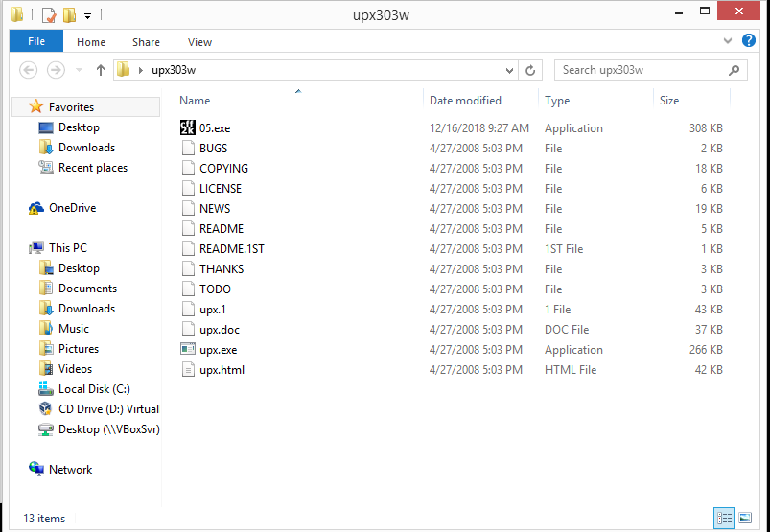The image size is (770, 532).
Task: Click the COPYING file icon
Action: pyautogui.click(x=188, y=168)
